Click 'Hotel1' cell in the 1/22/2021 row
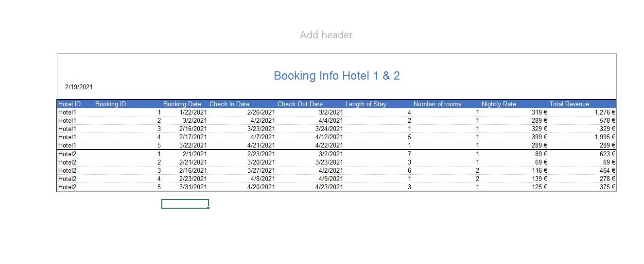This screenshot has width=644, height=264. point(68,112)
